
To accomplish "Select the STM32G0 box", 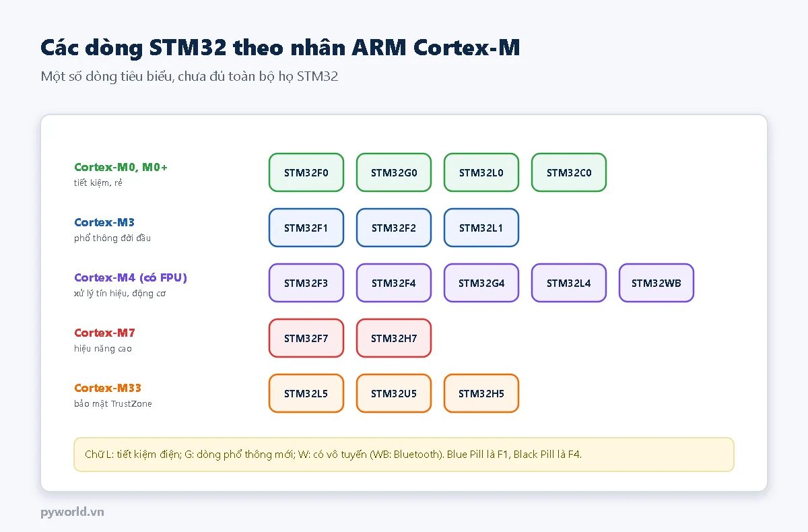I will click(394, 172).
